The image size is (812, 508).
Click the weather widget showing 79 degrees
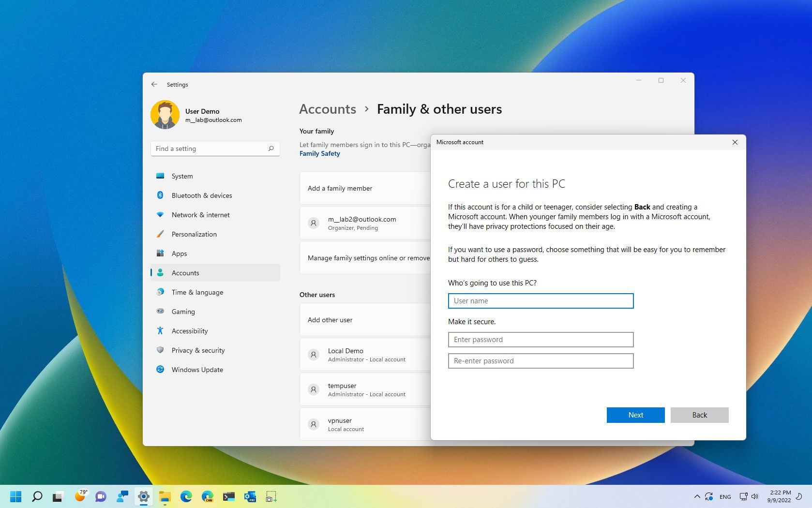[80, 496]
